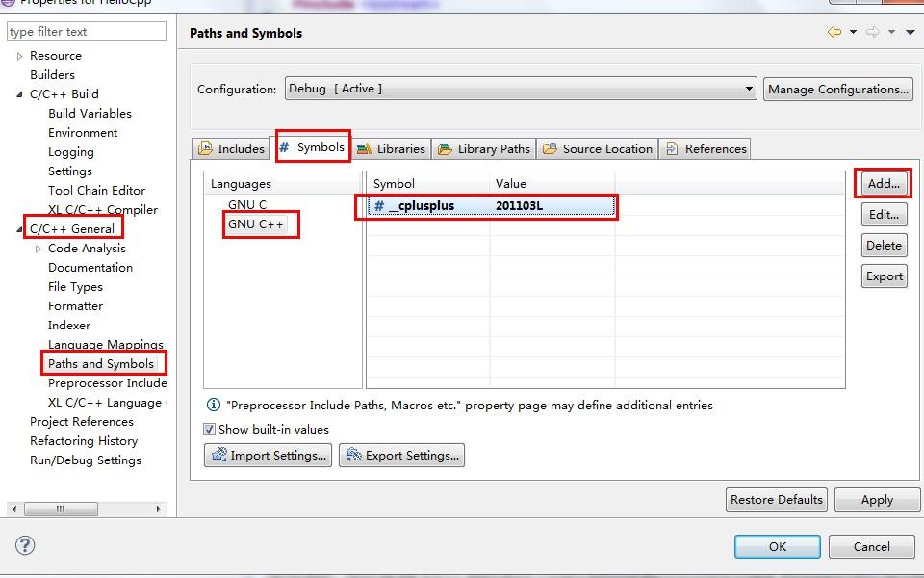Open the forward history dropdown arrow
This screenshot has width=924, height=578.
pos(891,32)
